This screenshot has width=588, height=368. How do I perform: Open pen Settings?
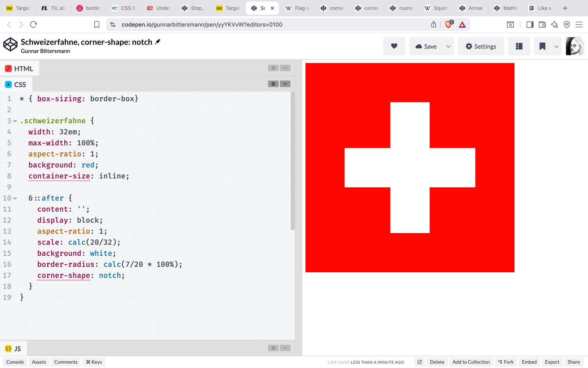click(481, 46)
